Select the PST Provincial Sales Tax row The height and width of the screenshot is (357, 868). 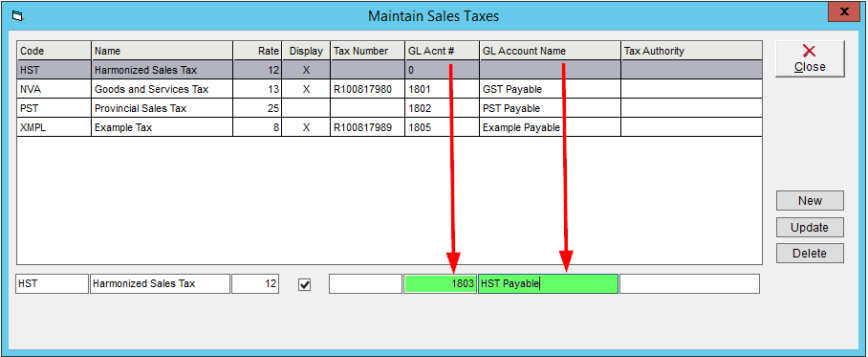(x=389, y=108)
